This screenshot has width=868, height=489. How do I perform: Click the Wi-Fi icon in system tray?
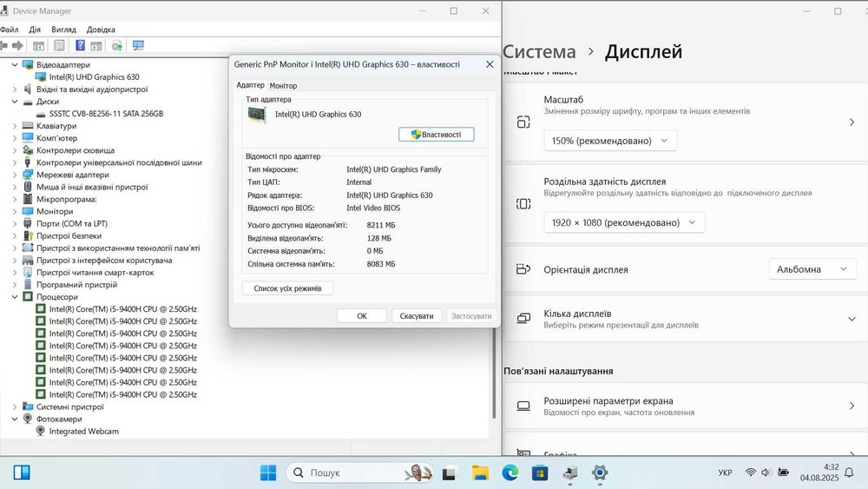pyautogui.click(x=751, y=472)
